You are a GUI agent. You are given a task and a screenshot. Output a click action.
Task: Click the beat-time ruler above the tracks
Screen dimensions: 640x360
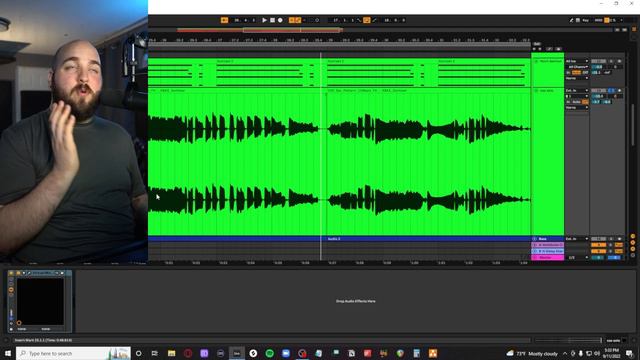[339, 40]
